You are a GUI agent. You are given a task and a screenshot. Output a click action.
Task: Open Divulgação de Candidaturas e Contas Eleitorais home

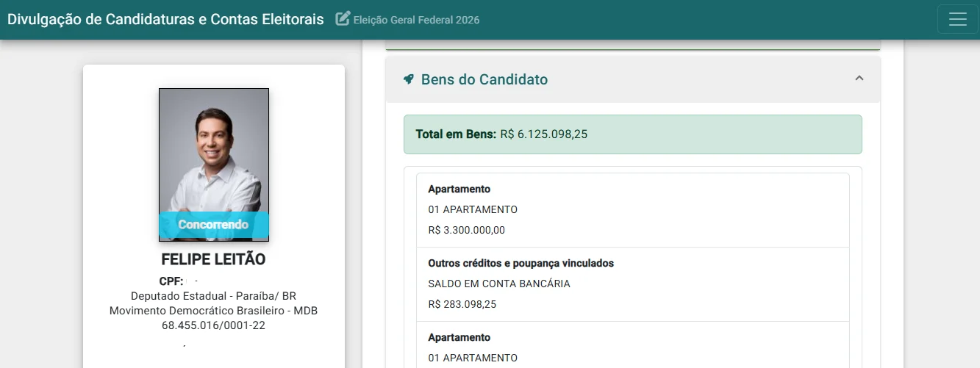(165, 20)
